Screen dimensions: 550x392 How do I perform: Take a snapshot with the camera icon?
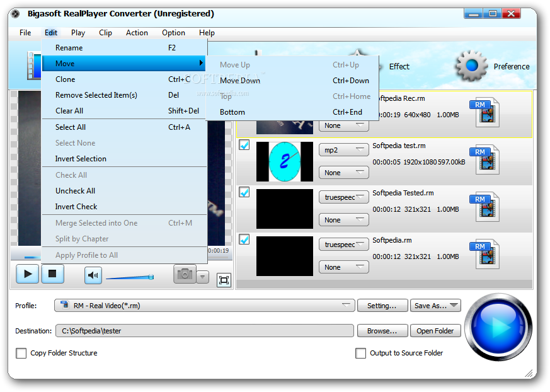tap(185, 274)
